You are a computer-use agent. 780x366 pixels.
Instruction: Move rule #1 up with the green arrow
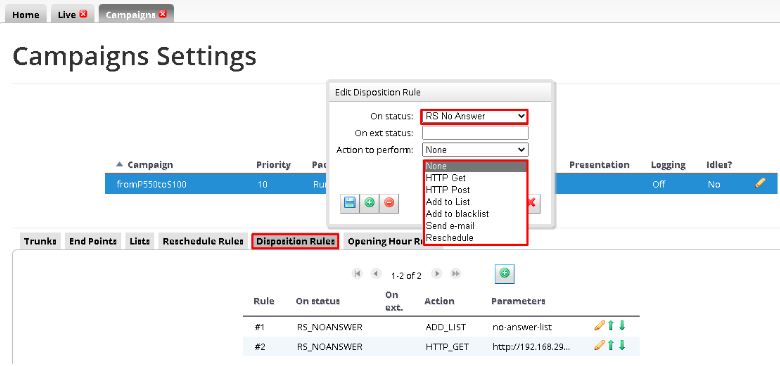coord(611,326)
